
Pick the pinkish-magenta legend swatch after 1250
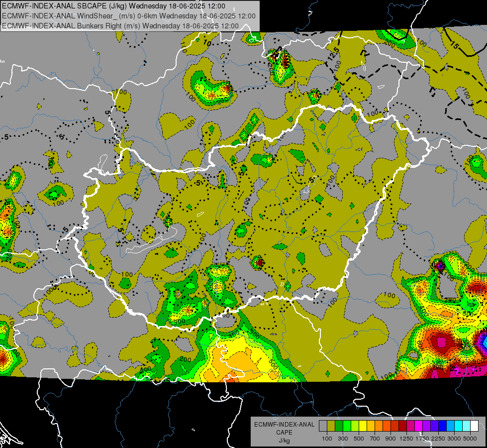[410, 426]
